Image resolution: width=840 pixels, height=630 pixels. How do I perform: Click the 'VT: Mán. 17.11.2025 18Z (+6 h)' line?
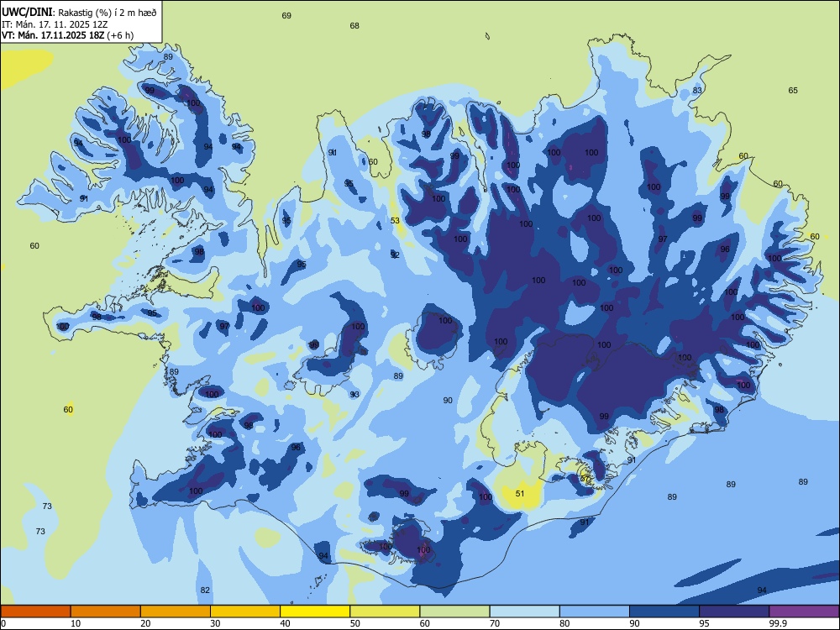tap(67, 35)
